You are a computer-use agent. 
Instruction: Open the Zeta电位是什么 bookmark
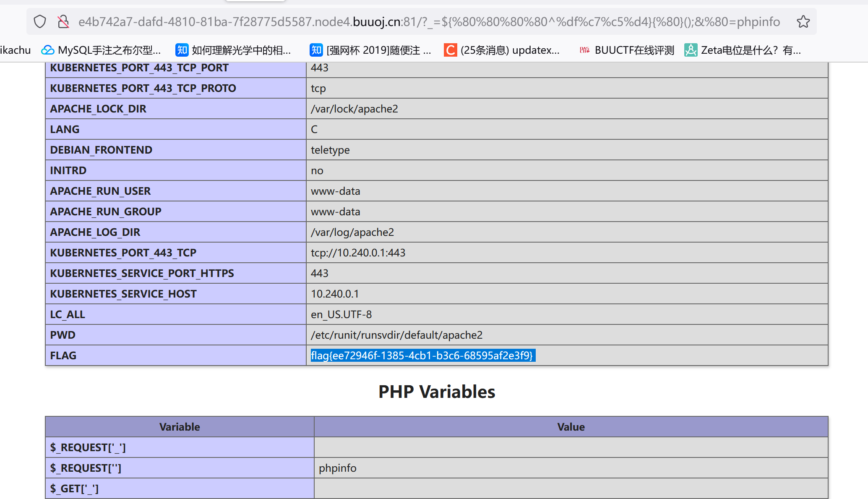743,50
